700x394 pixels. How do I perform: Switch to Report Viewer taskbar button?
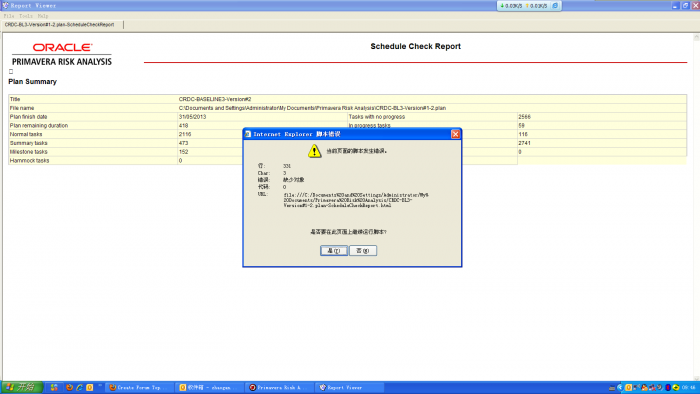coord(350,387)
